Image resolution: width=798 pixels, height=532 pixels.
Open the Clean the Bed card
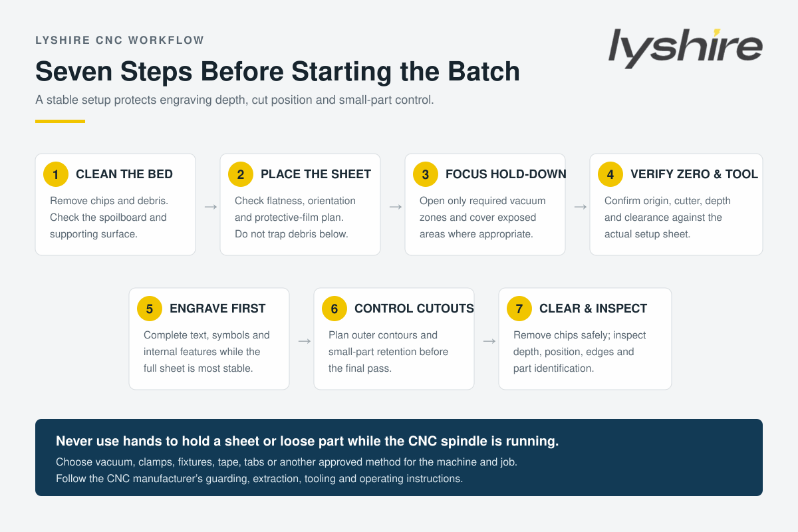[x=116, y=205]
